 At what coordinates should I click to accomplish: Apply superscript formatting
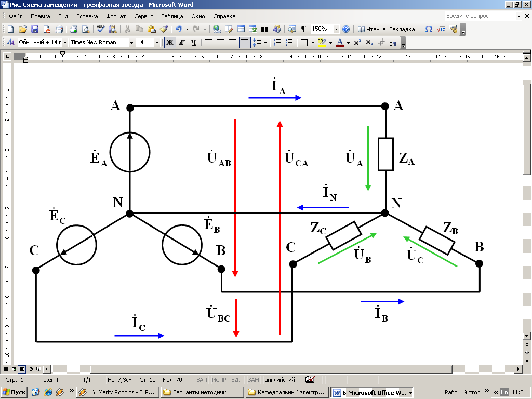357,43
